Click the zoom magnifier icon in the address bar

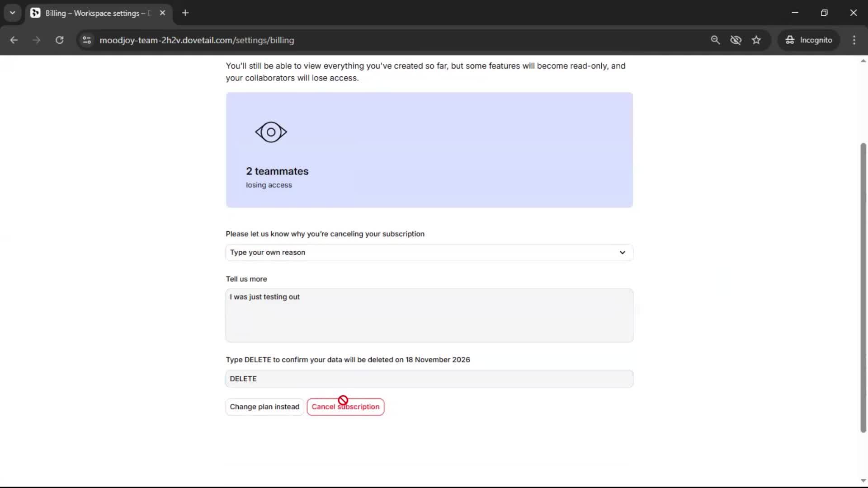[x=715, y=40]
